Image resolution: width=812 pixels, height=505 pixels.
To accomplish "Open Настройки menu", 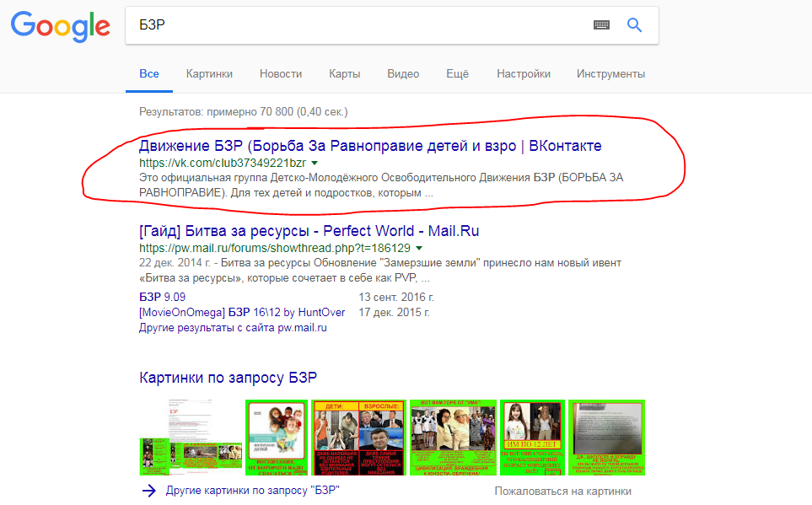I will [x=524, y=74].
